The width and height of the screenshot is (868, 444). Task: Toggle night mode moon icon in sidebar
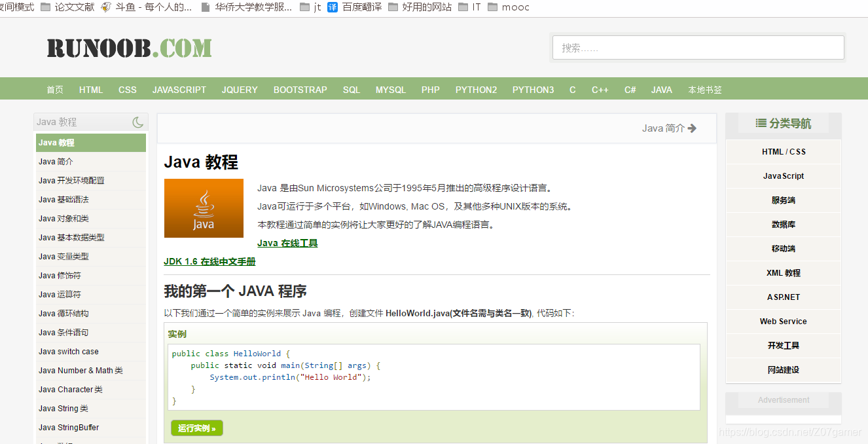[137, 122]
